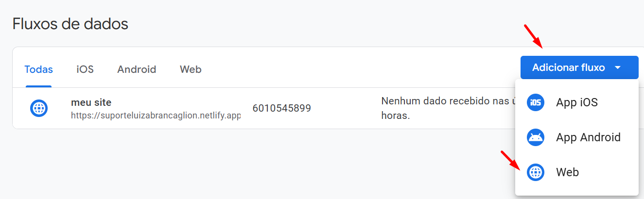
Task: Click the Nenhum dado recebido status message
Action: pyautogui.click(x=447, y=109)
